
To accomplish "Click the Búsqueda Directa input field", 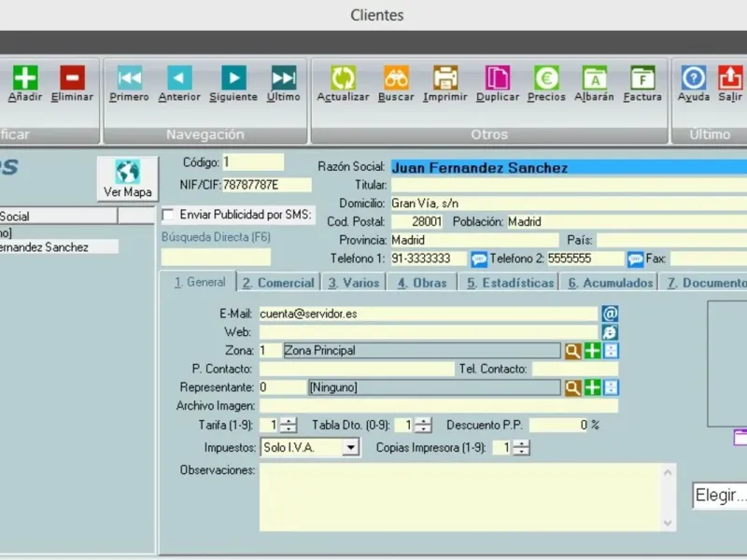I will click(x=216, y=258).
